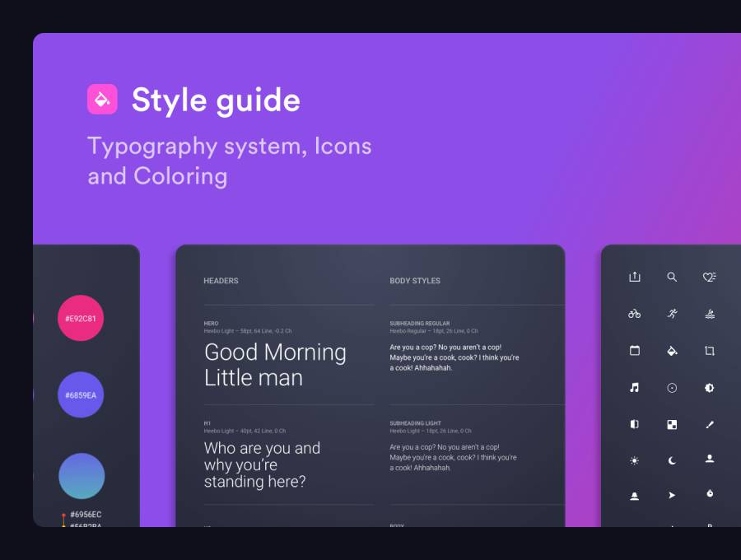Image resolution: width=741 pixels, height=560 pixels.
Task: Select the bicycle icon
Action: coord(634,314)
